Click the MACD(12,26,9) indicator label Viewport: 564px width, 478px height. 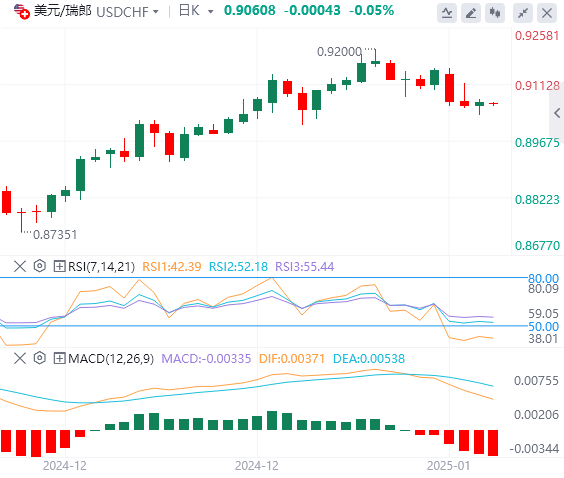[111, 359]
